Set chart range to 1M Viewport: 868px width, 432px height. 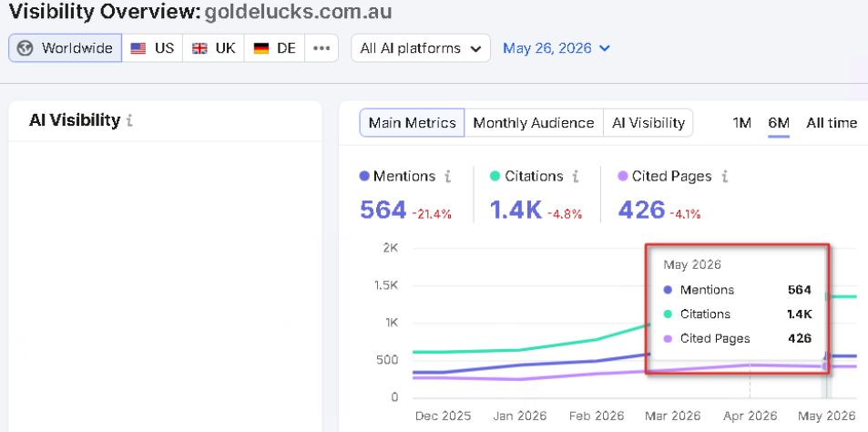click(x=741, y=123)
